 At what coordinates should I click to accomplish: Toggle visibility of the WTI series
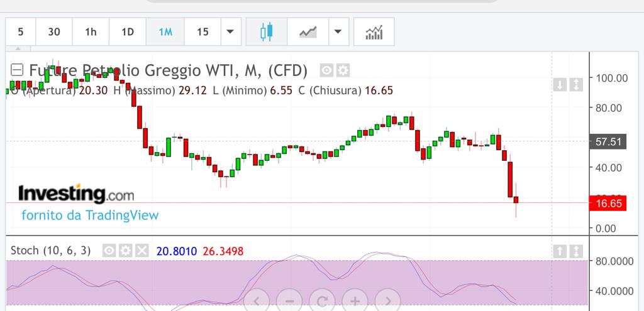coord(326,70)
